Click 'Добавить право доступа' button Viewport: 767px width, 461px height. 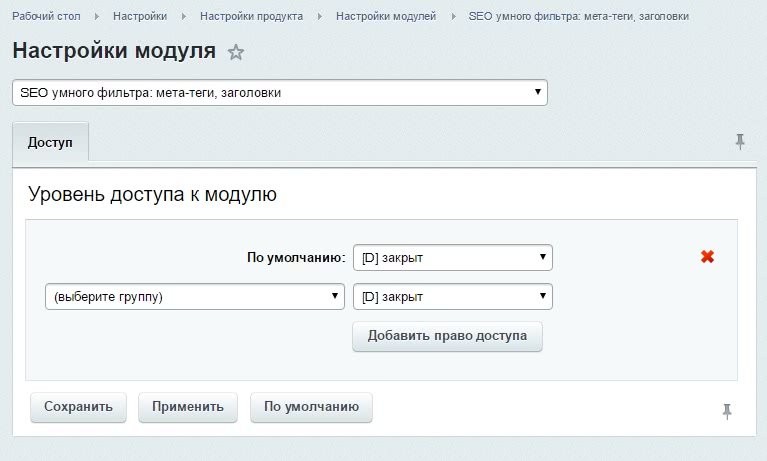pyautogui.click(x=447, y=336)
